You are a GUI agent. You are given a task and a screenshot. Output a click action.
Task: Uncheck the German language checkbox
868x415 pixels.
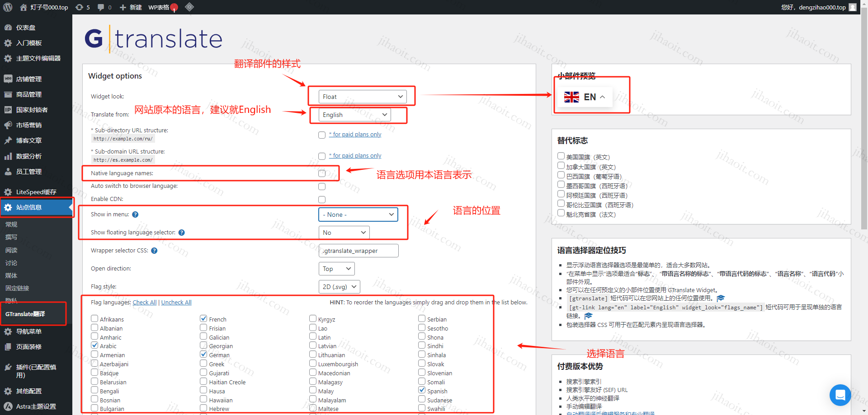[x=204, y=354]
